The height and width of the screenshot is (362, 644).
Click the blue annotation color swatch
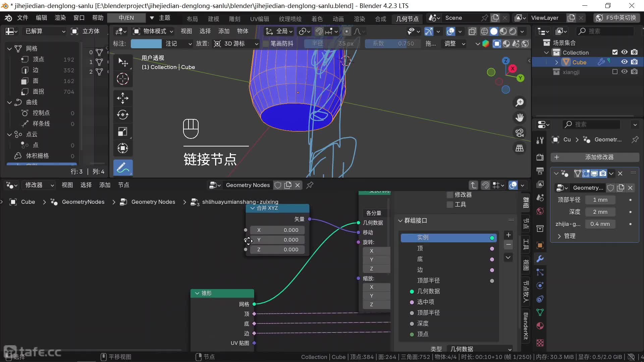coord(146,44)
